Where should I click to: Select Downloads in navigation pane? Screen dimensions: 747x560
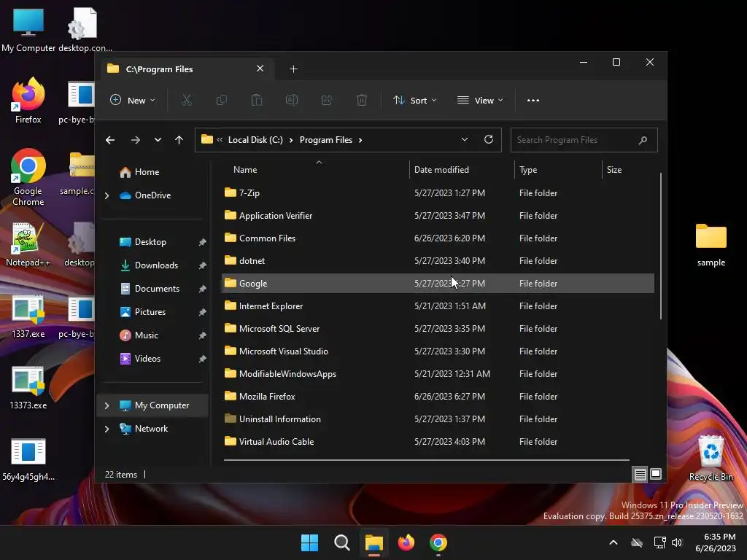tap(155, 265)
